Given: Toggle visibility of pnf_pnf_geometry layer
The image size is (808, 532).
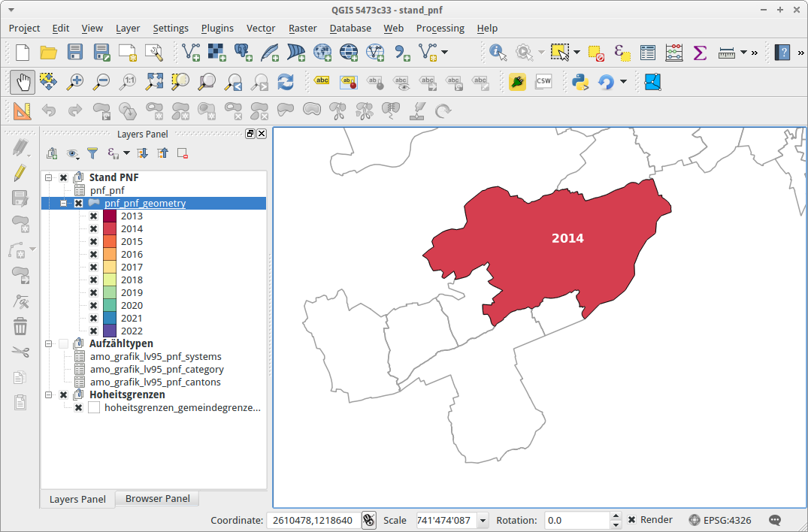Looking at the screenshot, I should tap(78, 204).
